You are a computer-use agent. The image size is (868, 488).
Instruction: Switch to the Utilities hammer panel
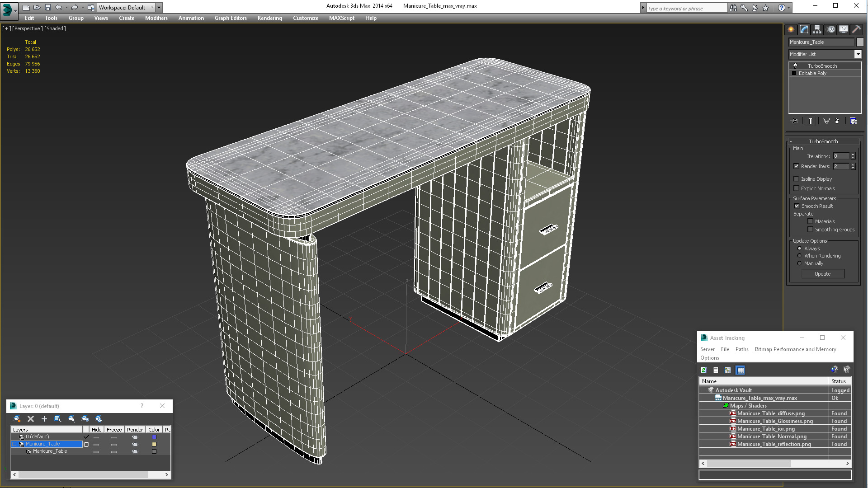(x=856, y=29)
